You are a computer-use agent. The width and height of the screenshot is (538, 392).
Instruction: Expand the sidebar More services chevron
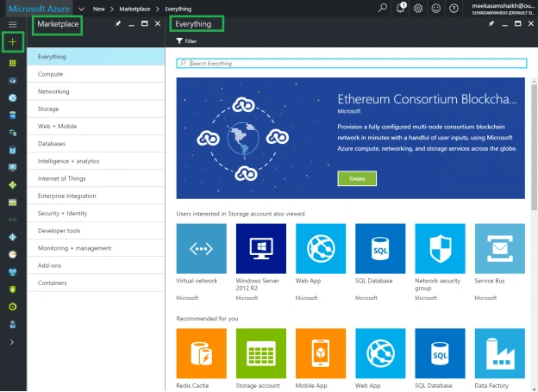click(12, 342)
